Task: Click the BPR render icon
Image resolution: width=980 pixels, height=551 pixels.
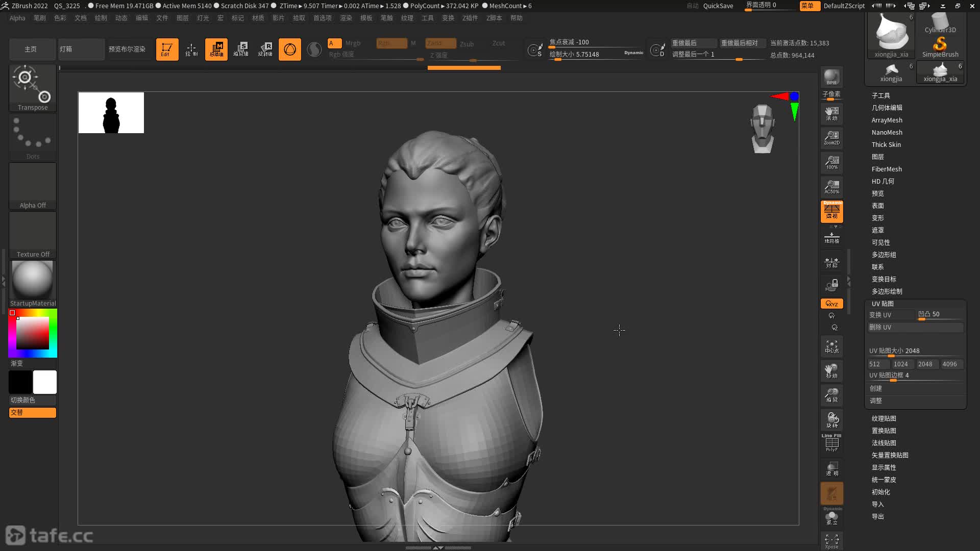Action: pyautogui.click(x=831, y=77)
